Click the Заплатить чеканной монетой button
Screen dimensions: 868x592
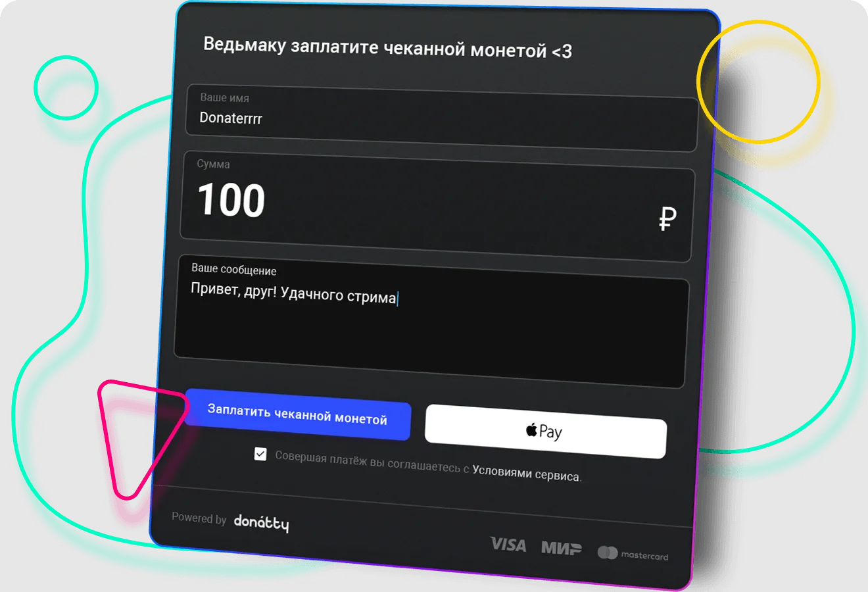(x=298, y=414)
